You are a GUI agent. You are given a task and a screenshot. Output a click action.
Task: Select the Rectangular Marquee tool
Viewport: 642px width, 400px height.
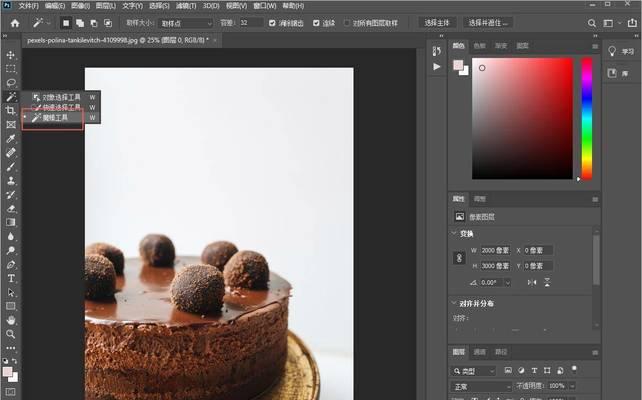tap(11, 69)
